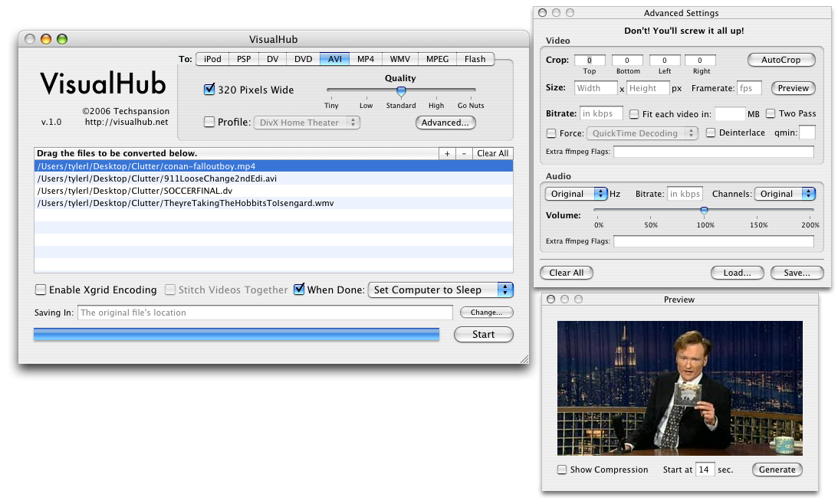
Task: Open QuickTime Decoding dropdown
Action: [642, 133]
